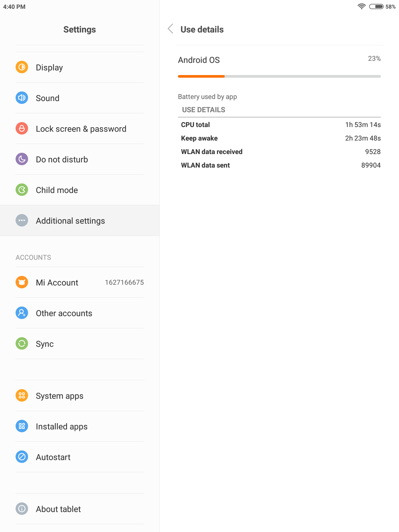
Task: Tap the Wi-Fi status bar icon
Action: click(361, 6)
